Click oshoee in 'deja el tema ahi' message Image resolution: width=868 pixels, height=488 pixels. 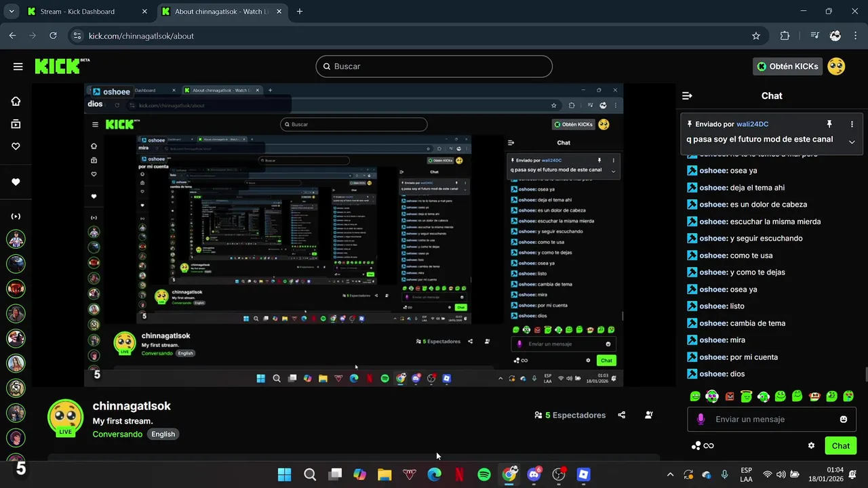click(x=713, y=188)
